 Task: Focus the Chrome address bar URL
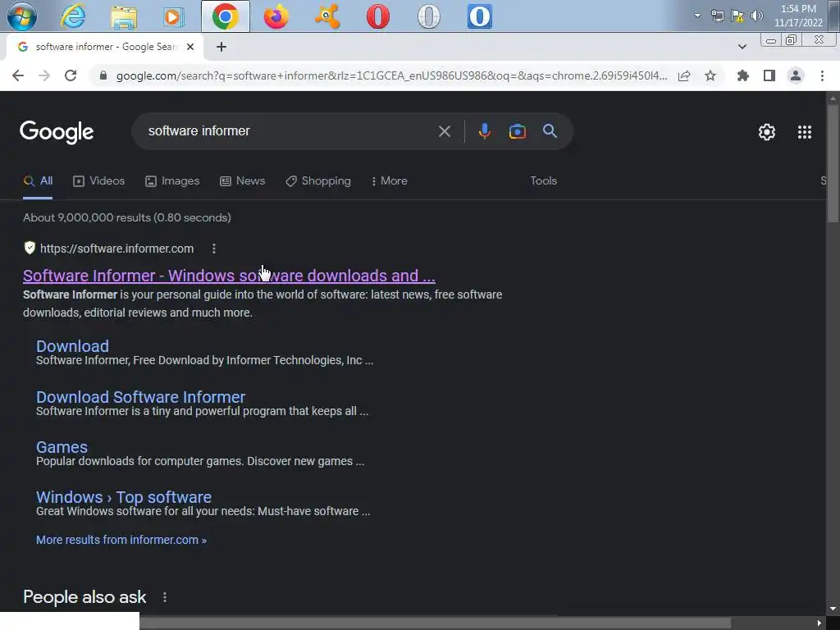tap(391, 75)
